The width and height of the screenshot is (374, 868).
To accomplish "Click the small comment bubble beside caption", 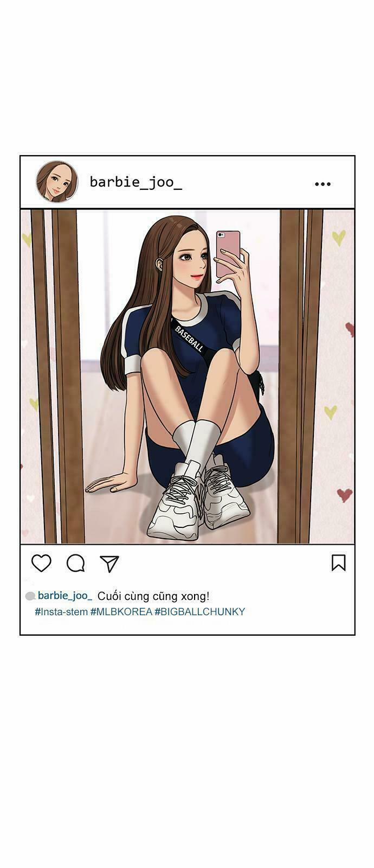I will click(30, 596).
